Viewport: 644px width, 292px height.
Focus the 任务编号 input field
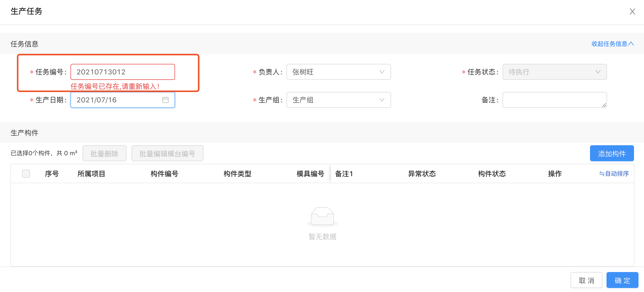pos(122,72)
